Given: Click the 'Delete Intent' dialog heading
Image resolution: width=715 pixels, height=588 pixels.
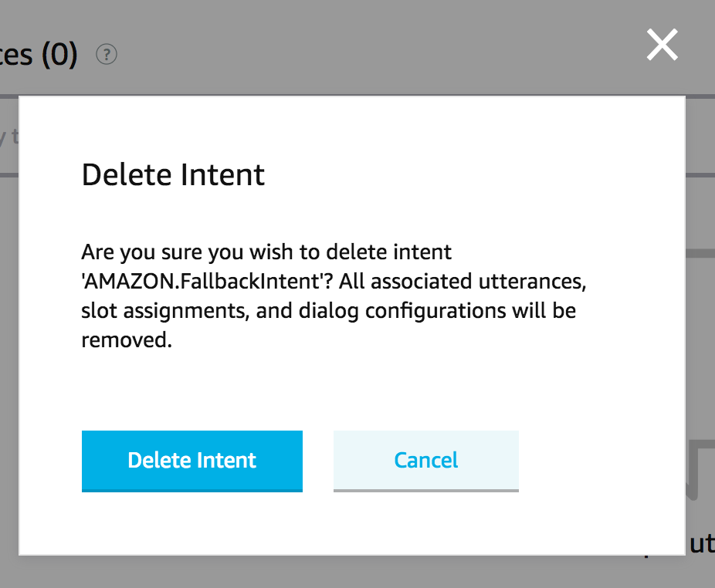Looking at the screenshot, I should 173,174.
